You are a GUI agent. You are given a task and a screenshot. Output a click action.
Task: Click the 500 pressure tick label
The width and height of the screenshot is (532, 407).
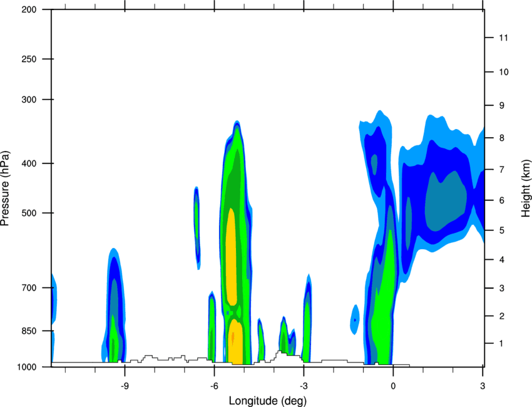click(29, 213)
